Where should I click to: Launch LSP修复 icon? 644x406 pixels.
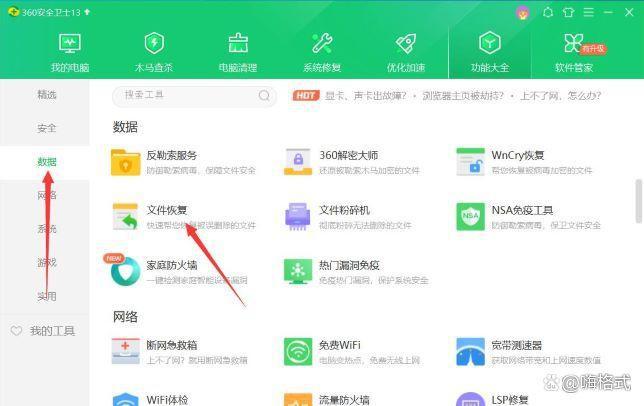pos(471,399)
